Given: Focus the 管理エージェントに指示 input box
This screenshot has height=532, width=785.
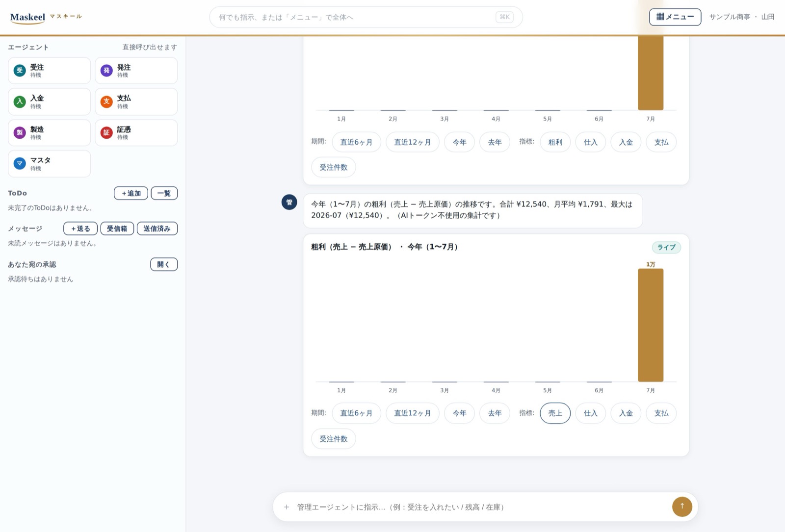Looking at the screenshot, I should click(x=481, y=507).
